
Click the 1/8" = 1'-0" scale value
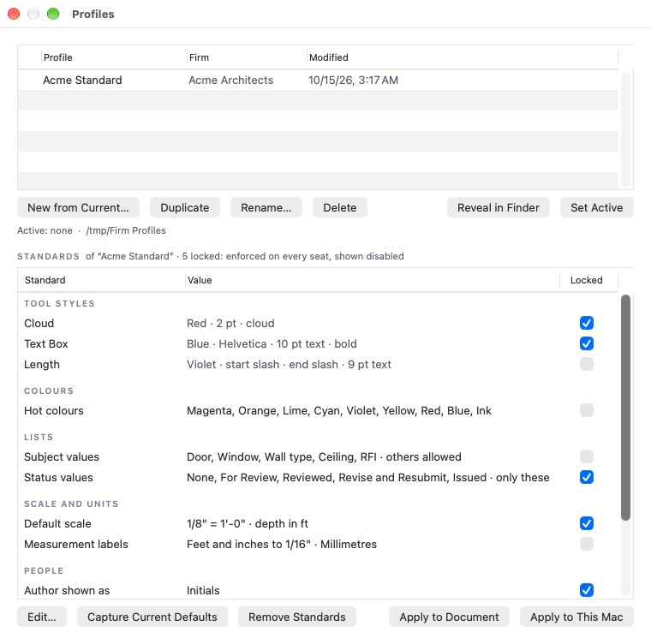click(x=248, y=523)
